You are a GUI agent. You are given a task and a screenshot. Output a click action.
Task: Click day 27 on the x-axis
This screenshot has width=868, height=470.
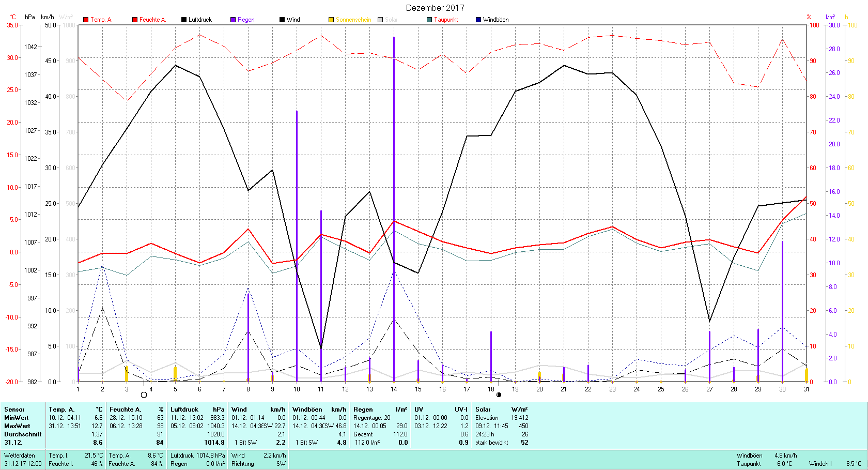tap(709, 389)
